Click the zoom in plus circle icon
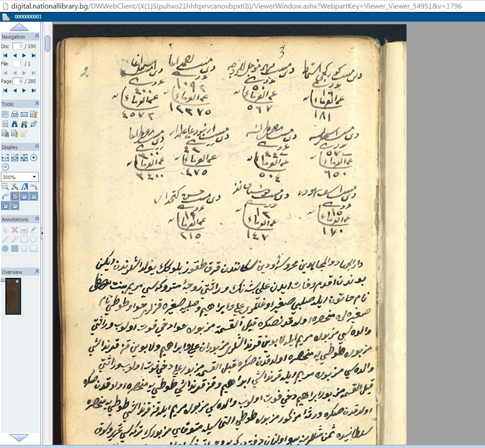 pos(34,158)
